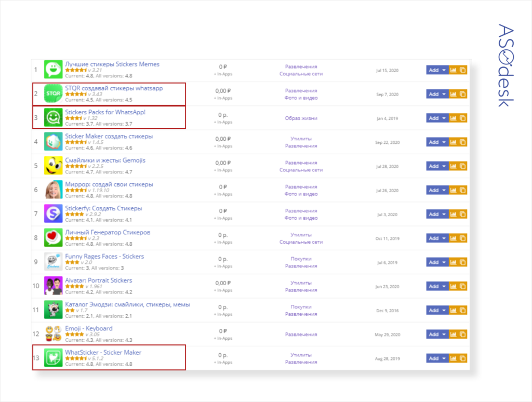The height and width of the screenshot is (402, 532).
Task: Select the date Jan 4, 2019
Action: (387, 118)
